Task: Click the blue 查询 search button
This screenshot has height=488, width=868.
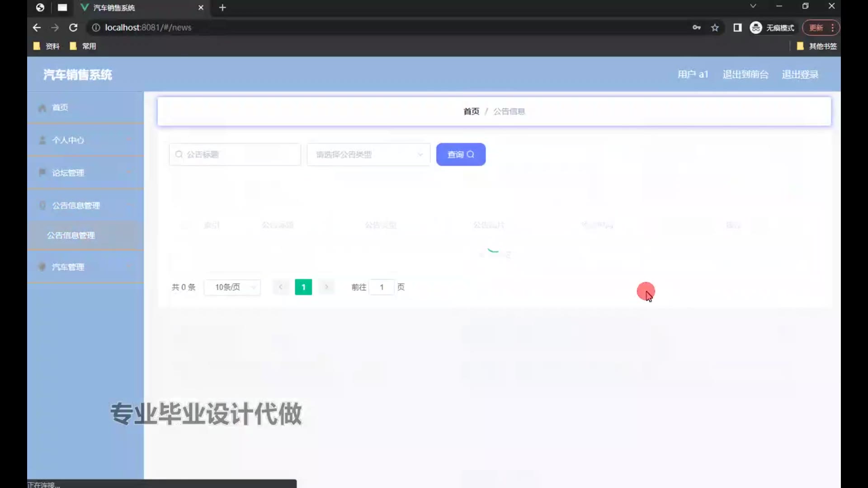Action: click(461, 155)
